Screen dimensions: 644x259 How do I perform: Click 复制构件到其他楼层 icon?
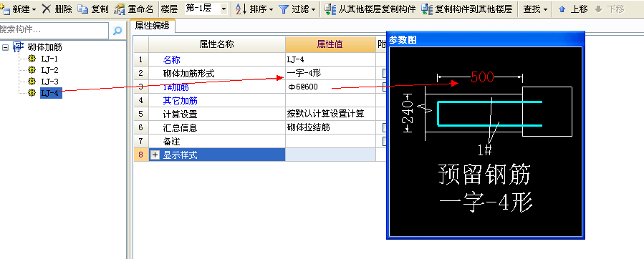pos(427,9)
